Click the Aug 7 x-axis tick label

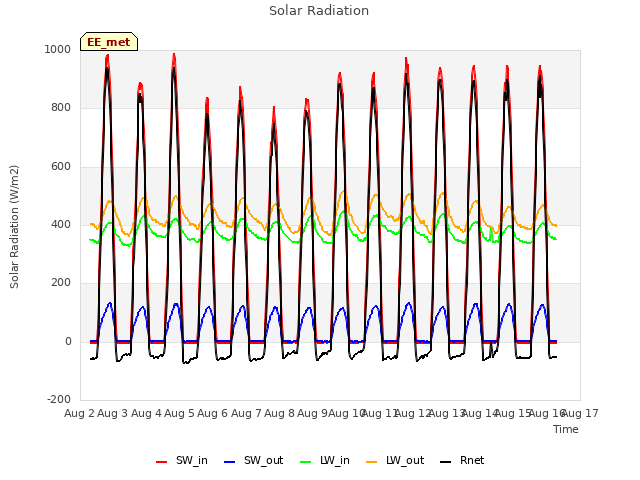point(246,413)
